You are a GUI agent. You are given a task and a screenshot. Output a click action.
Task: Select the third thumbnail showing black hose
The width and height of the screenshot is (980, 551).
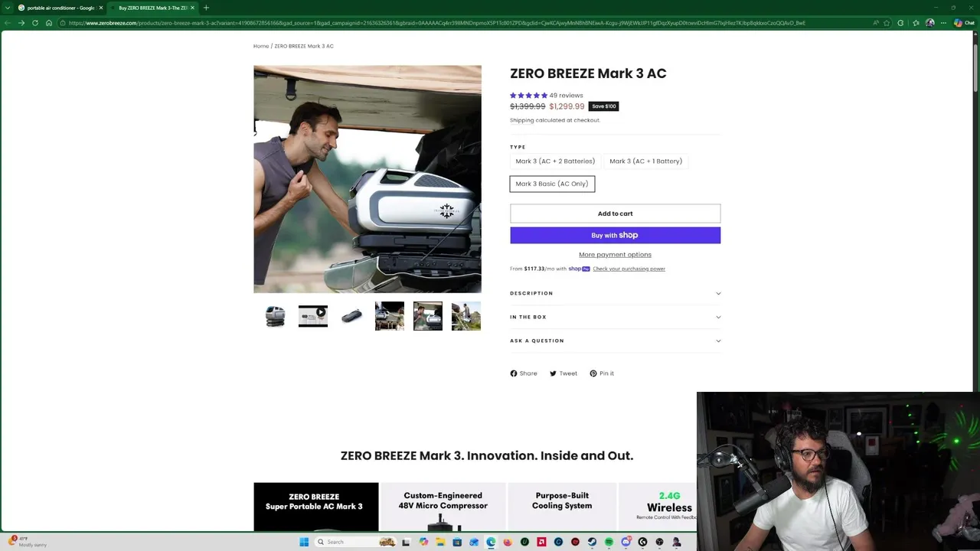pos(351,316)
